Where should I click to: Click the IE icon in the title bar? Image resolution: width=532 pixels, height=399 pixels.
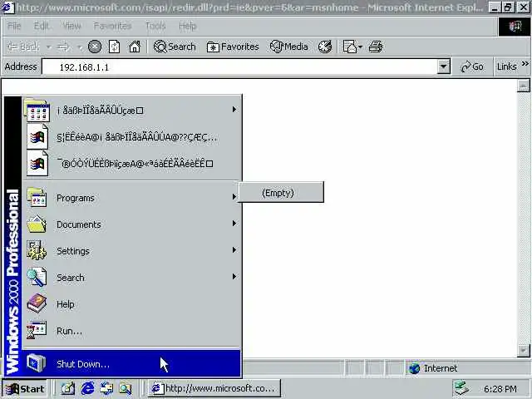click(8, 7)
